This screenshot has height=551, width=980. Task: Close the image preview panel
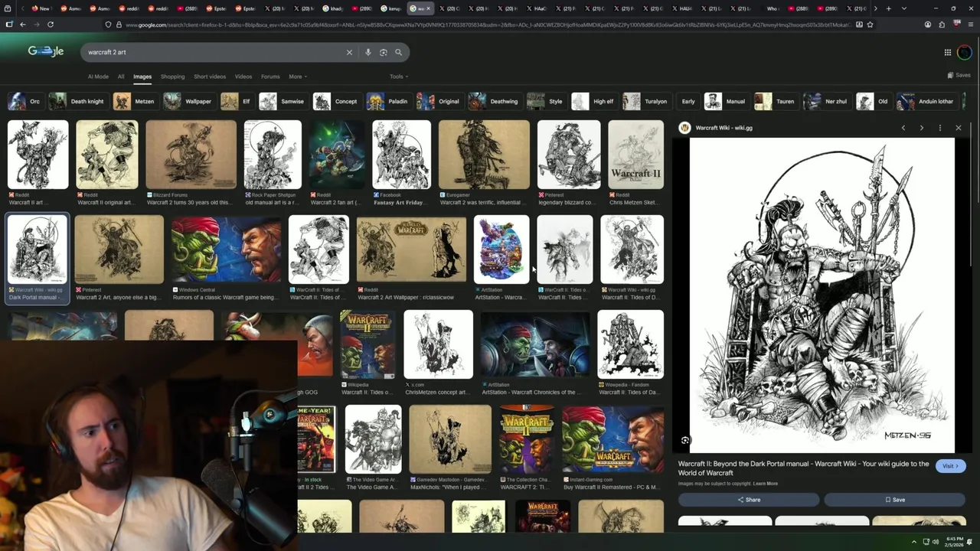click(959, 128)
